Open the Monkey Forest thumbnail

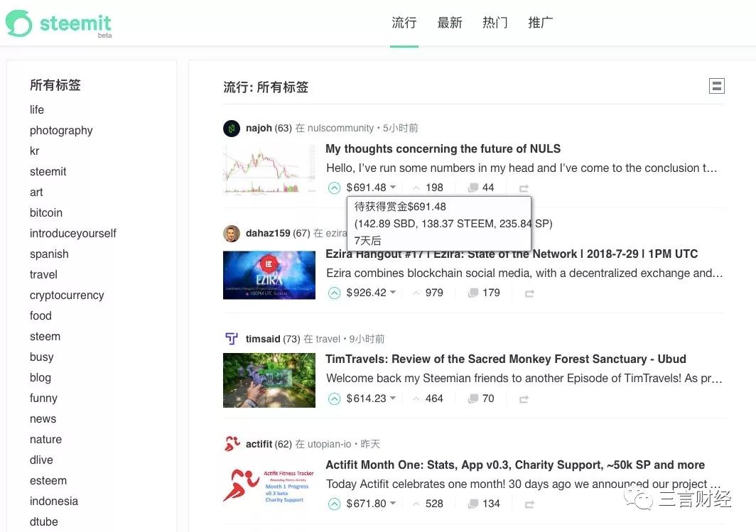click(x=269, y=380)
